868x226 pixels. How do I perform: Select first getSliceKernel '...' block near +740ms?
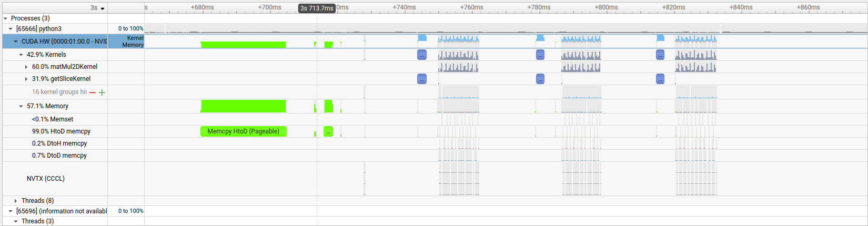422,79
